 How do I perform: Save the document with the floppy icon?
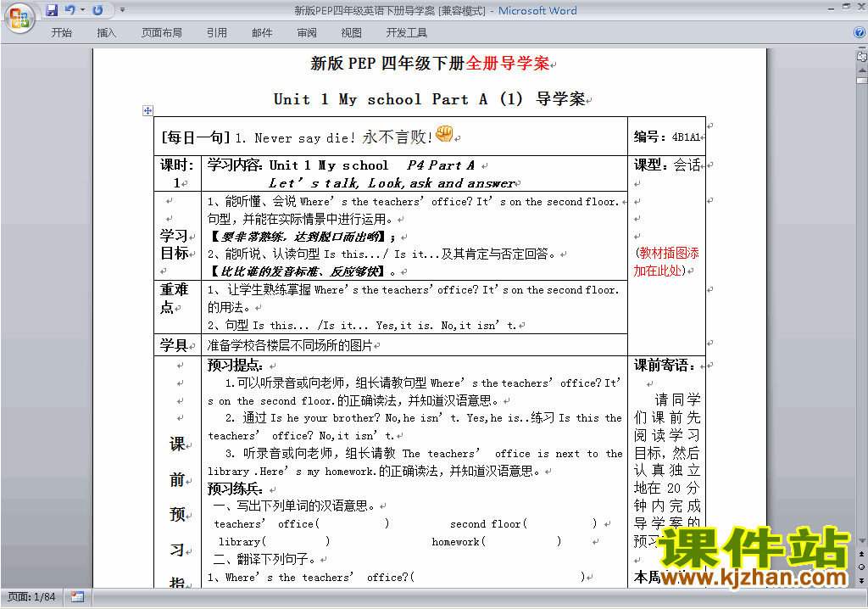pyautogui.click(x=52, y=10)
